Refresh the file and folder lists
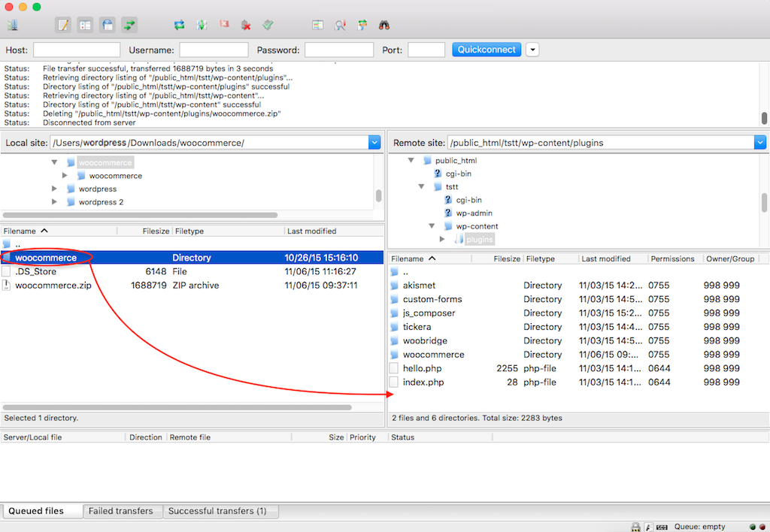This screenshot has height=532, width=770. (x=179, y=25)
